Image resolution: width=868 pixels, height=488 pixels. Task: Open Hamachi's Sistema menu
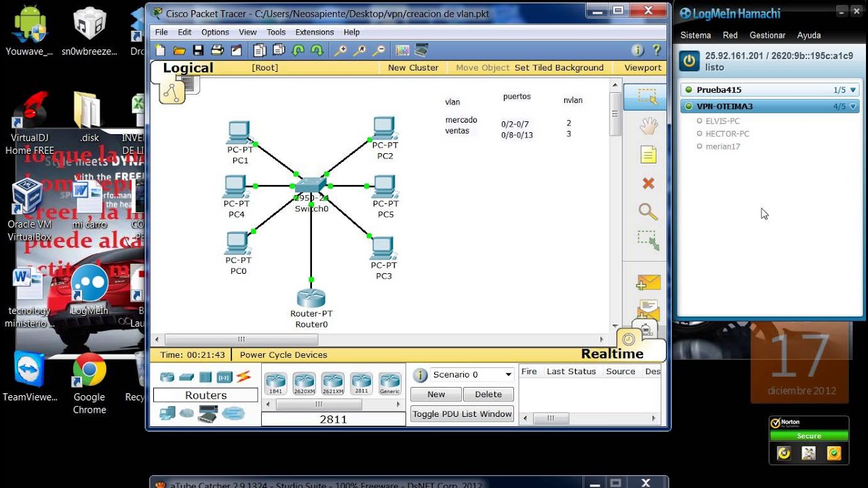pos(696,35)
